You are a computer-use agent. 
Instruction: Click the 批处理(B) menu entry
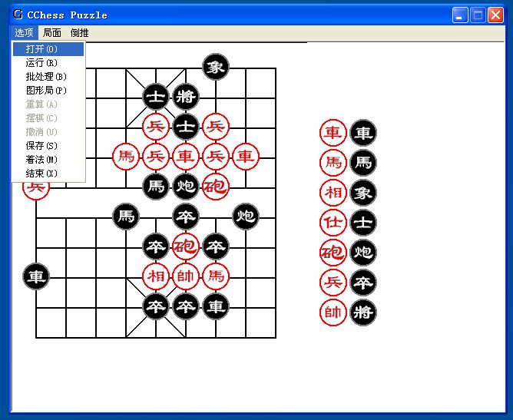[48, 77]
